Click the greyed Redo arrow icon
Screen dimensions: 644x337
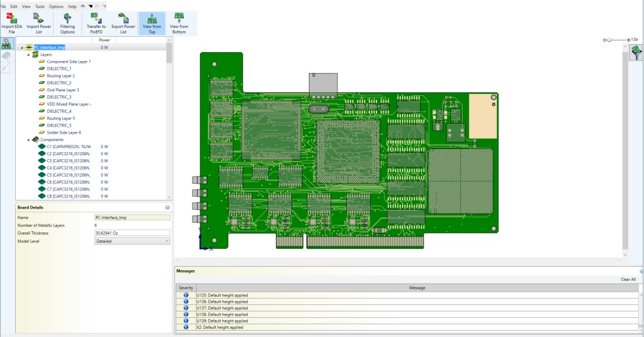coord(97,6)
